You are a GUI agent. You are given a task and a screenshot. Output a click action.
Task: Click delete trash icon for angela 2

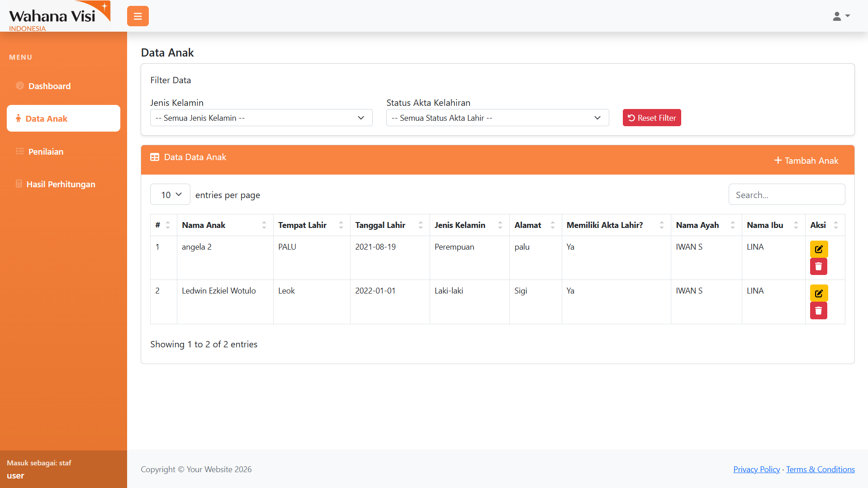point(818,267)
